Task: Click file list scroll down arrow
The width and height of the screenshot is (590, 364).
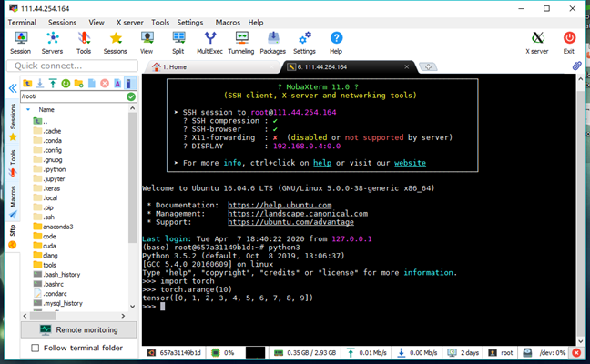Action: pos(132,307)
